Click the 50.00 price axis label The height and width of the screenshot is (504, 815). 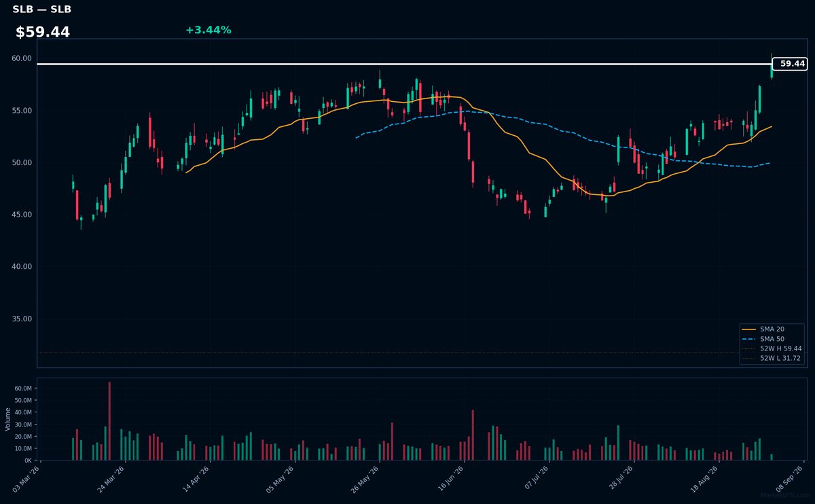click(22, 162)
